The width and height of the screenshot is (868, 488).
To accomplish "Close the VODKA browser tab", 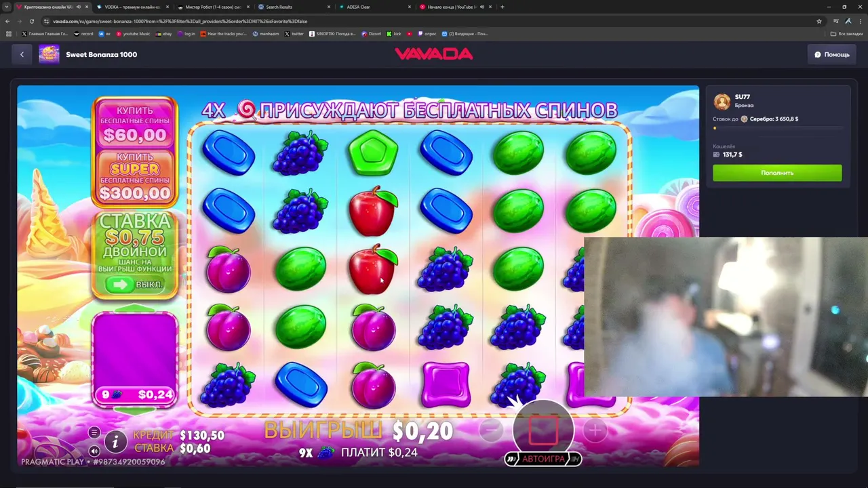I will (x=167, y=7).
